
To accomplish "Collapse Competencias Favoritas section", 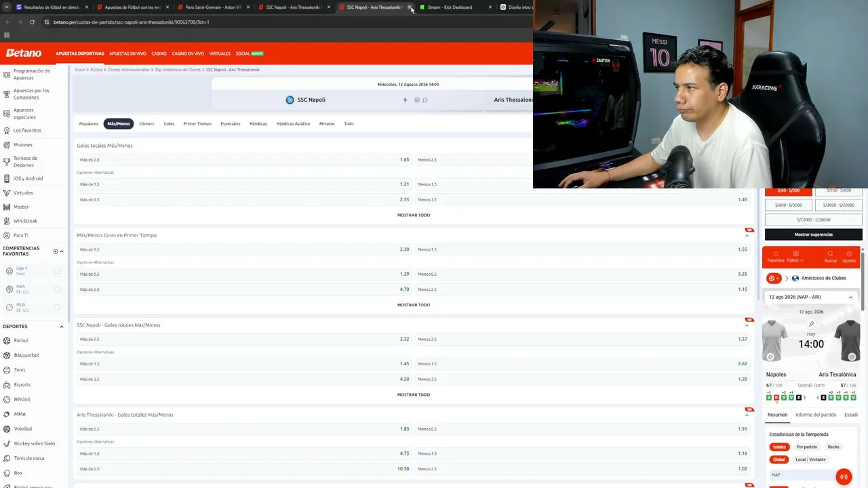I will pos(62,251).
